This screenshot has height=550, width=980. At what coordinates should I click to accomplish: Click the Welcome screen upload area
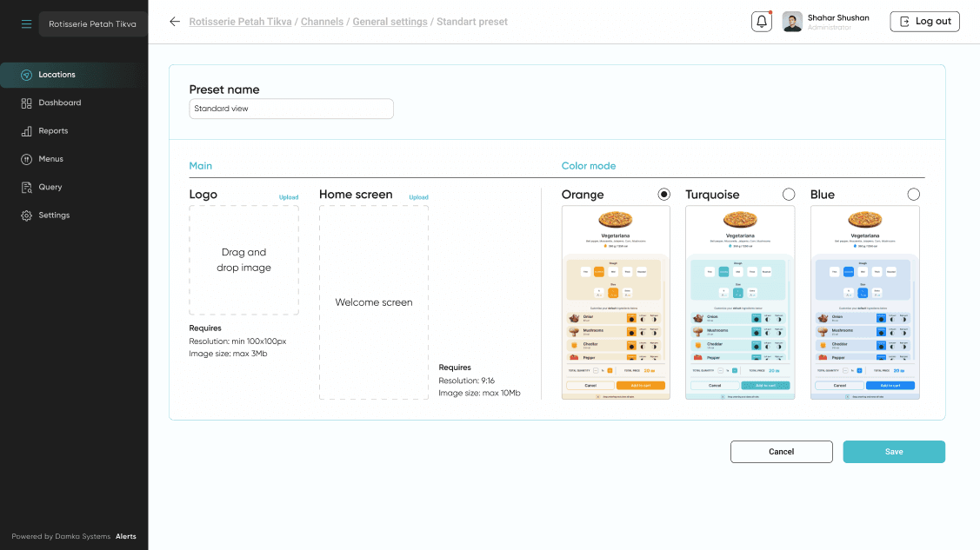point(374,302)
